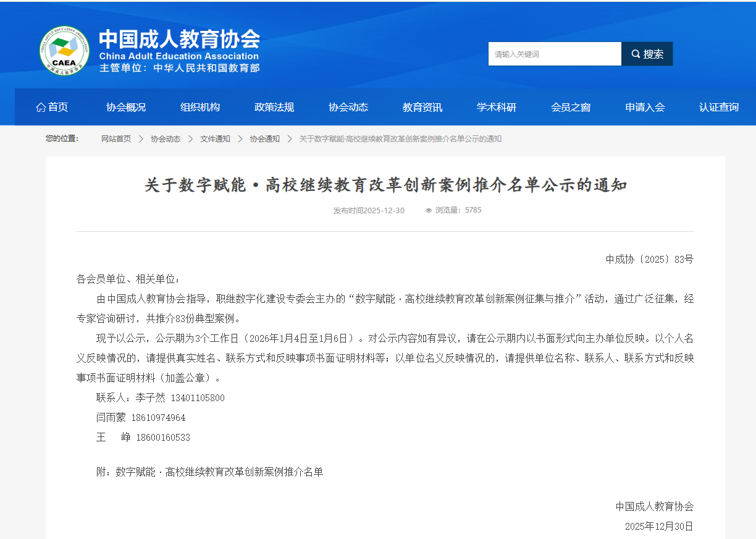Click the chevron after 协会通知 breadcrumb
This screenshot has width=756, height=539.
click(x=289, y=139)
